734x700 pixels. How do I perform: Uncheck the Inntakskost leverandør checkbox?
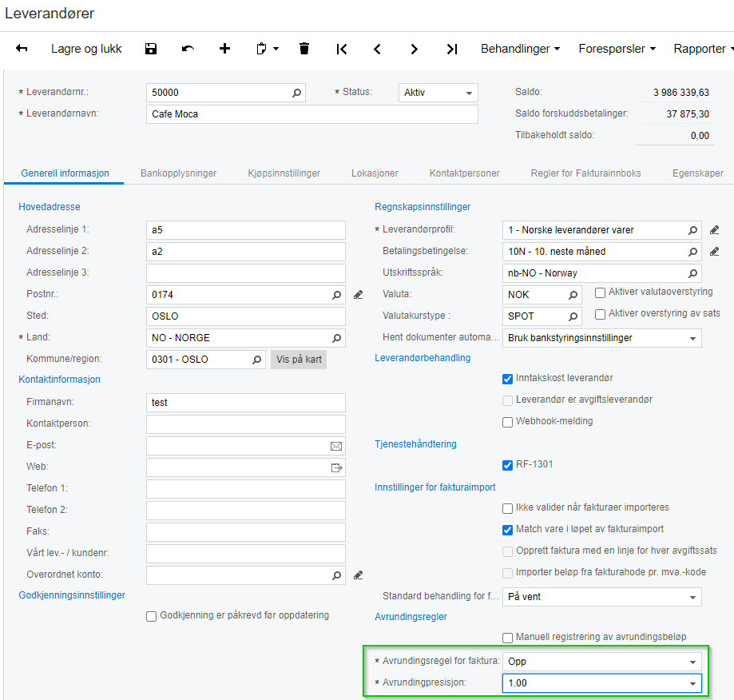pyautogui.click(x=507, y=378)
